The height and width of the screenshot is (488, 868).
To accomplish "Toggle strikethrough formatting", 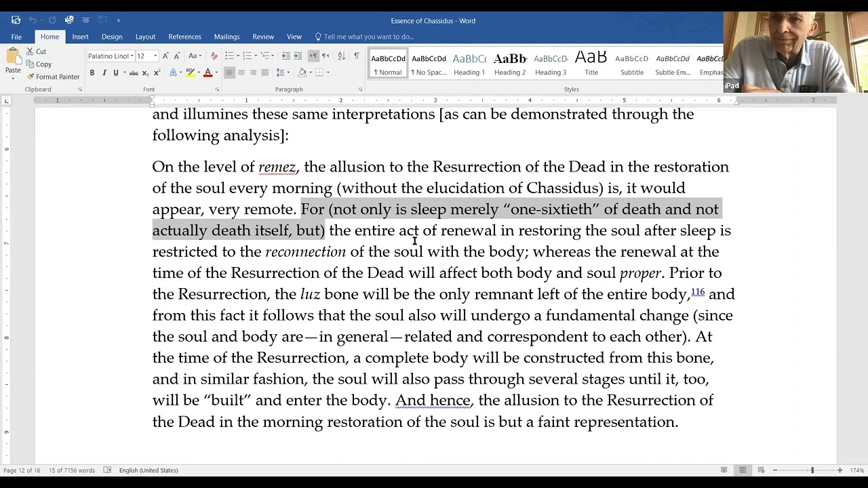I will 134,73.
